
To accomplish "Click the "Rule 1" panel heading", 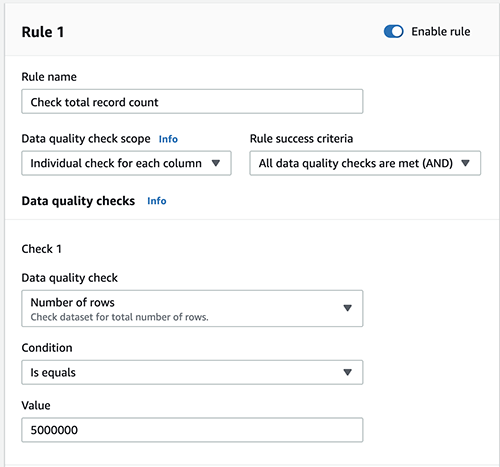I will tap(43, 32).
